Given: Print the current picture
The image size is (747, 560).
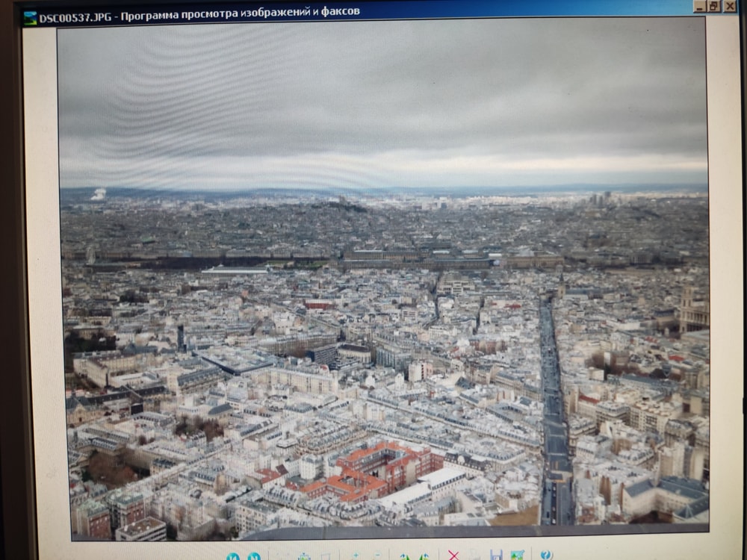Looking at the screenshot, I should click(x=474, y=556).
